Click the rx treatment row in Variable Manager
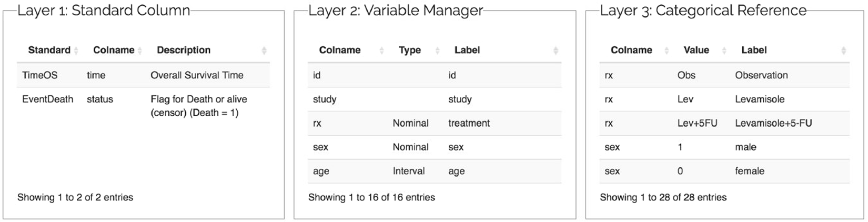The image size is (868, 222). click(435, 123)
